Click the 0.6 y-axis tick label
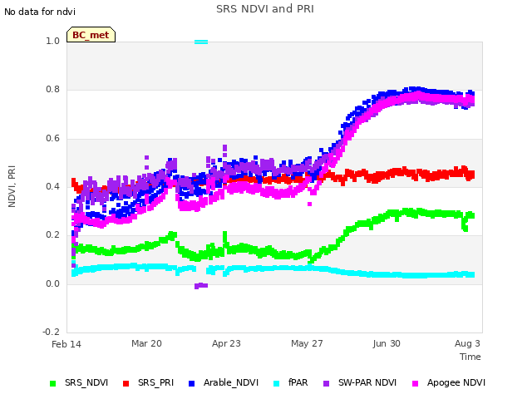 coord(52,138)
